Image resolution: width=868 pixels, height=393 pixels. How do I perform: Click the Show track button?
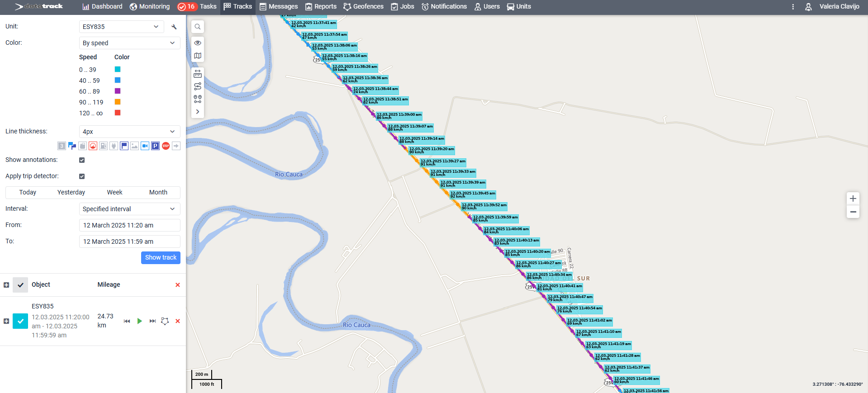[x=161, y=258]
